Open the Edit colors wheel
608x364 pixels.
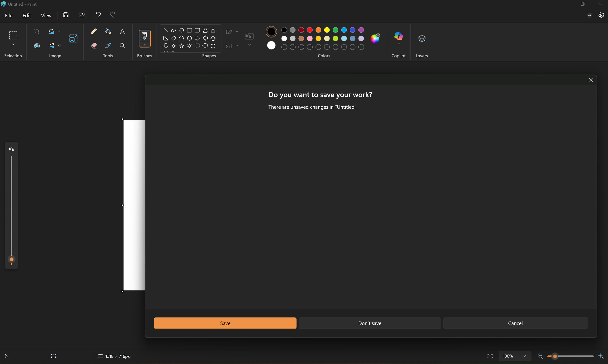point(375,38)
